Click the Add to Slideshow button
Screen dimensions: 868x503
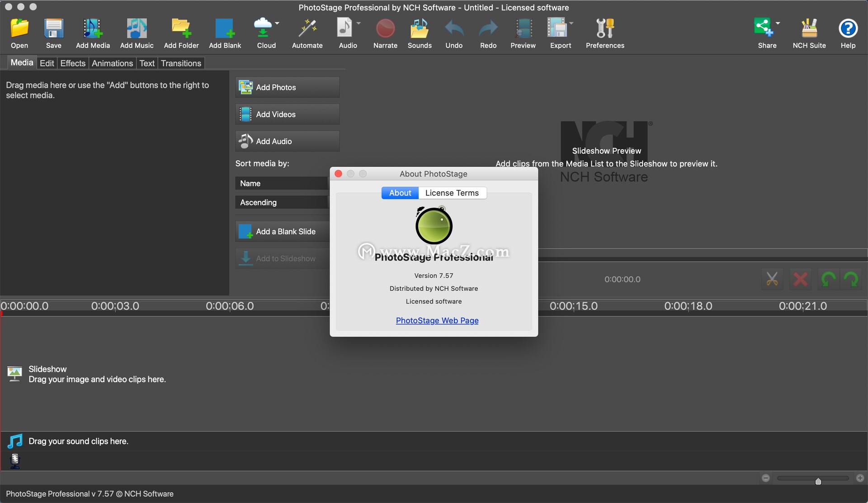(x=283, y=258)
